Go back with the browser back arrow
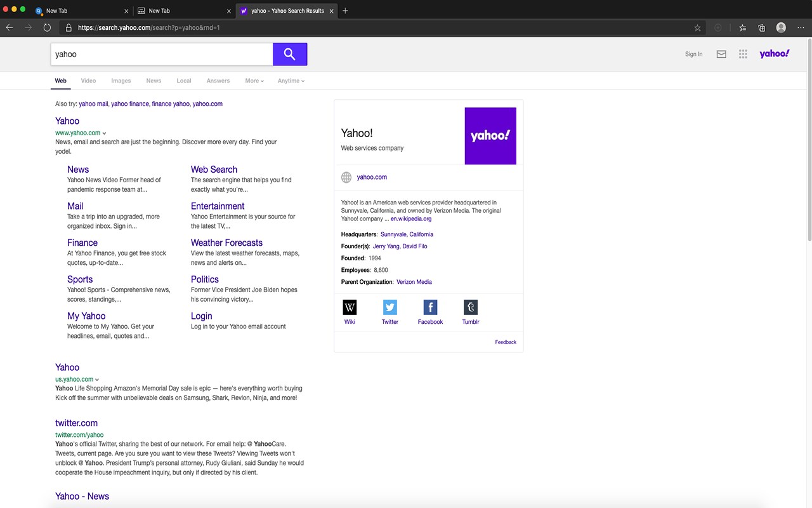The image size is (812, 508). (10, 27)
